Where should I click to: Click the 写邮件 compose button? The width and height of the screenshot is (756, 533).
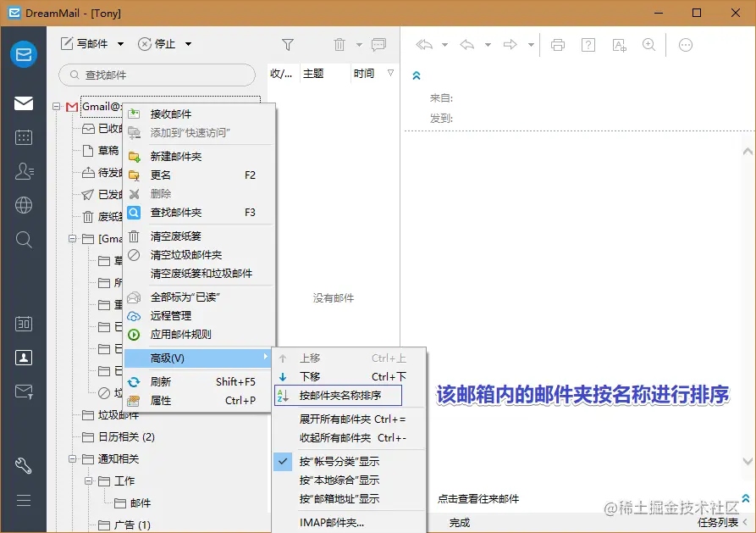coord(85,44)
